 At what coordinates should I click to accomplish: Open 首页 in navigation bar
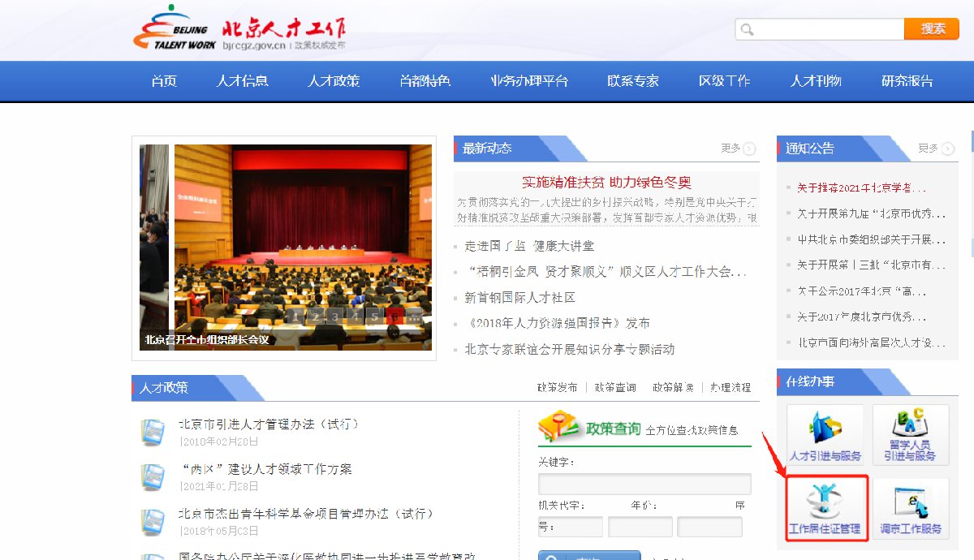tap(164, 81)
